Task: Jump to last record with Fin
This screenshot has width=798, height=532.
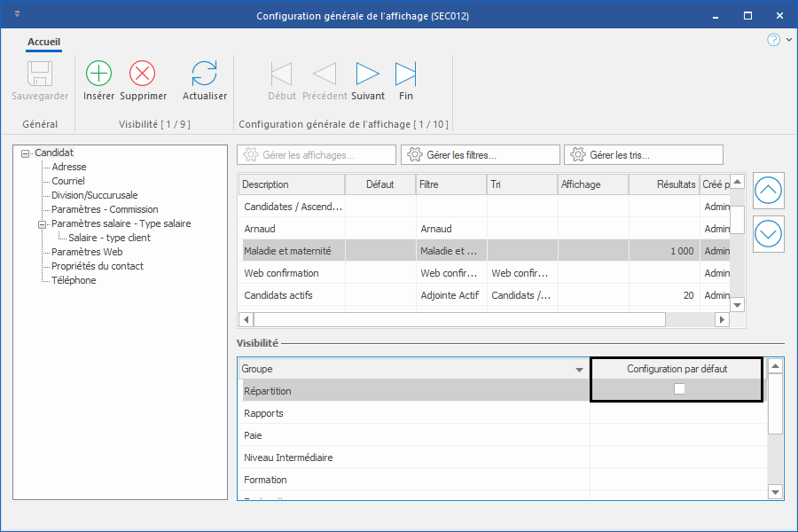Action: click(405, 73)
